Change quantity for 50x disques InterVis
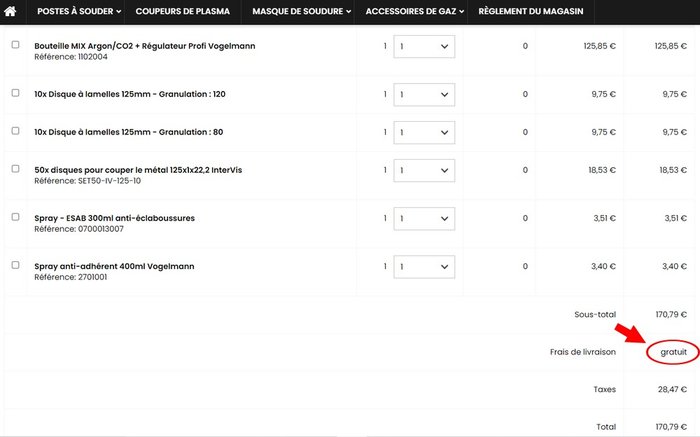Image resolution: width=700 pixels, height=437 pixels. [423, 170]
